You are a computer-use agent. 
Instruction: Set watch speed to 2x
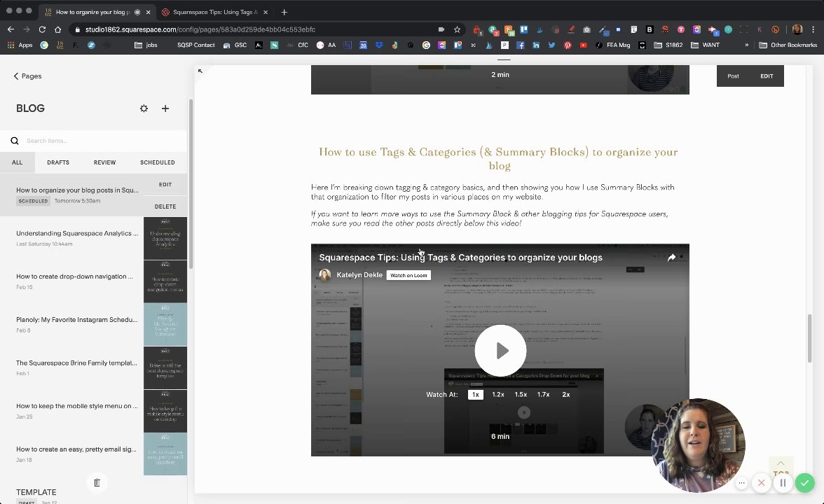(x=566, y=394)
